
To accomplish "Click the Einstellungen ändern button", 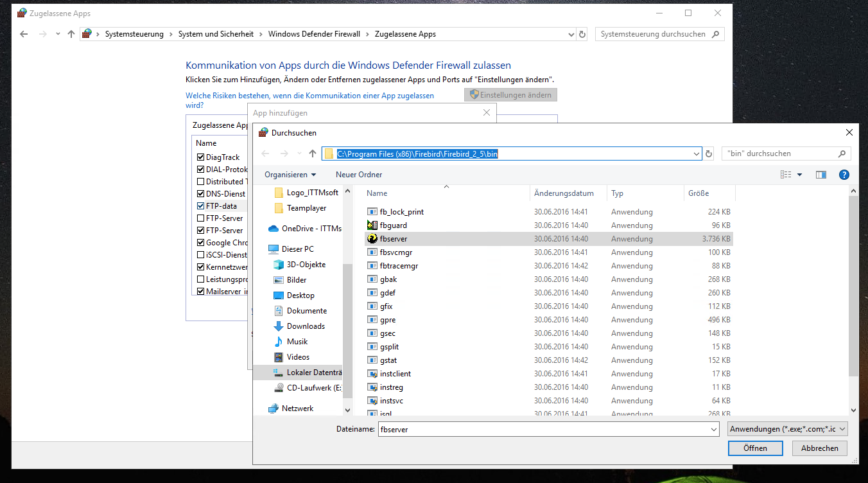I will (511, 94).
